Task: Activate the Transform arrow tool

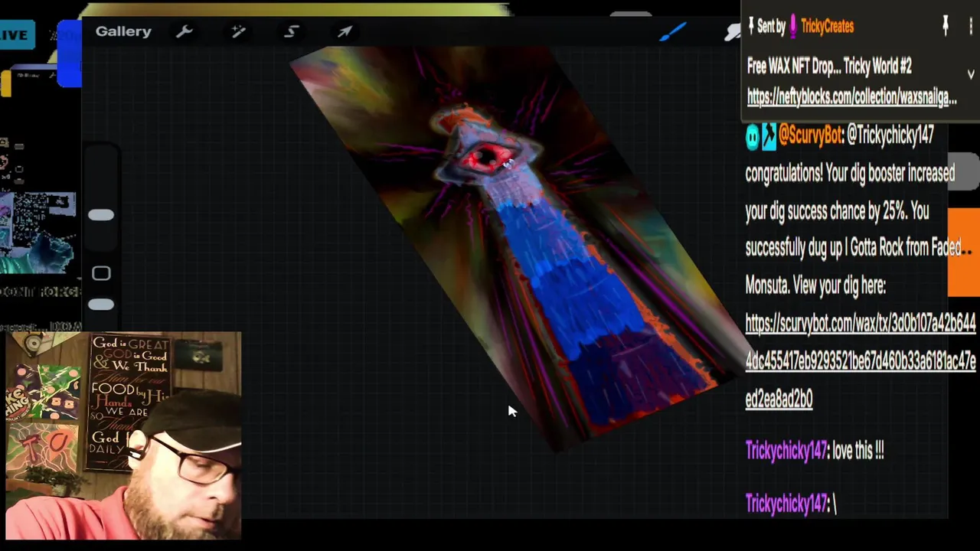Action: 345,31
